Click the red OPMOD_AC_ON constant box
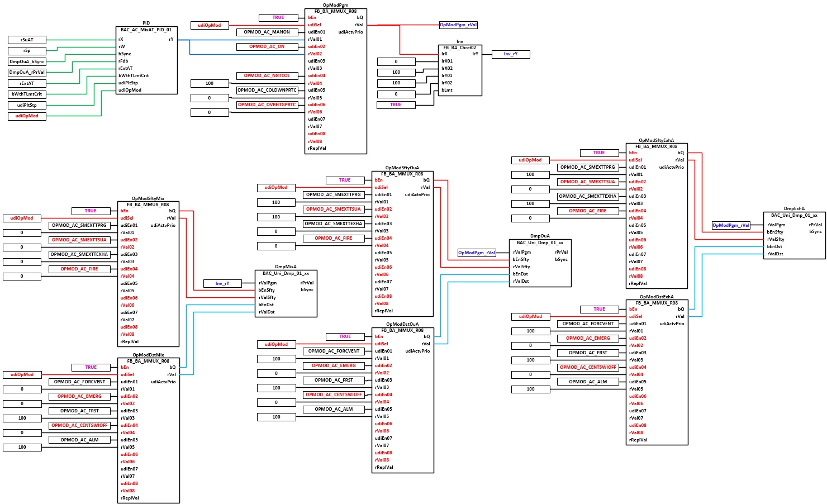827x504 pixels. (x=267, y=47)
